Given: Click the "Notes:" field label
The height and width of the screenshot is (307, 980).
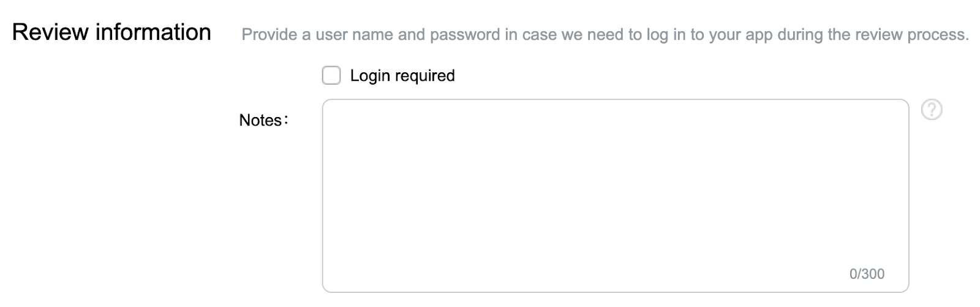Looking at the screenshot, I should (263, 120).
